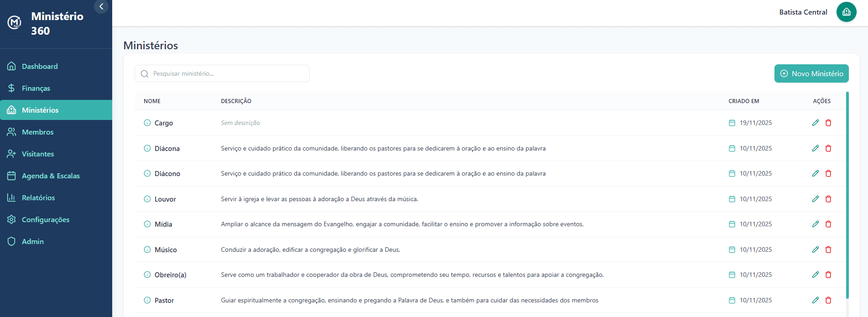Click the table's vertical scrollbar
The height and width of the screenshot is (317, 868).
[x=847, y=195]
